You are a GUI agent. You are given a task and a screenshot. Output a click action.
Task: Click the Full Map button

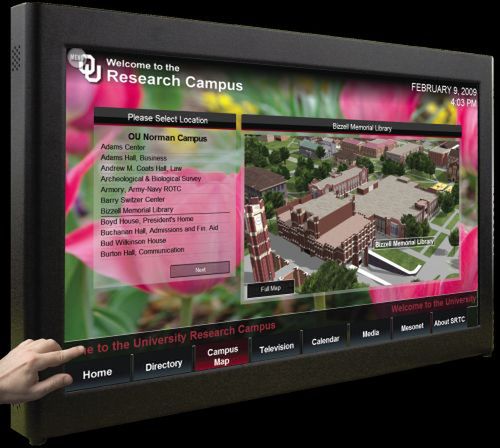click(271, 289)
